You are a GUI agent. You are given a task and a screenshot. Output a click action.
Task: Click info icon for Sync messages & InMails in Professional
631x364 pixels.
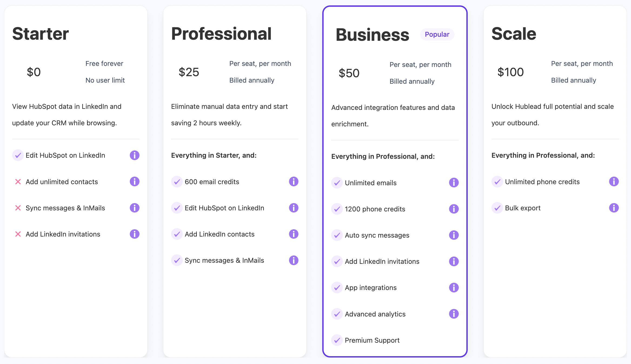click(294, 260)
